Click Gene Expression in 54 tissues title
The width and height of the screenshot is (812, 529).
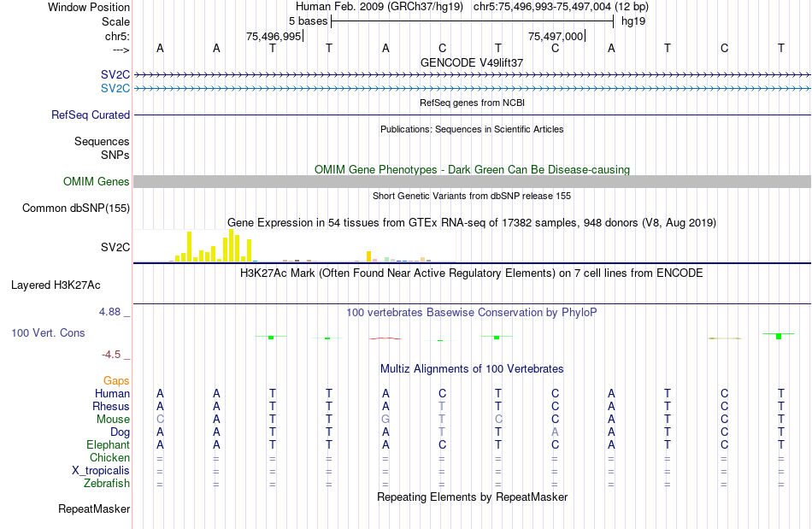tap(472, 222)
